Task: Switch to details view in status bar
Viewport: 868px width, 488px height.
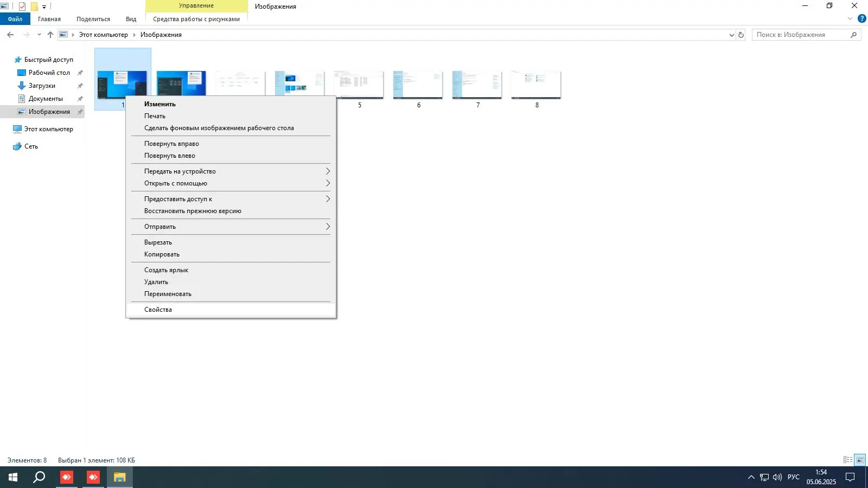Action: (x=848, y=460)
